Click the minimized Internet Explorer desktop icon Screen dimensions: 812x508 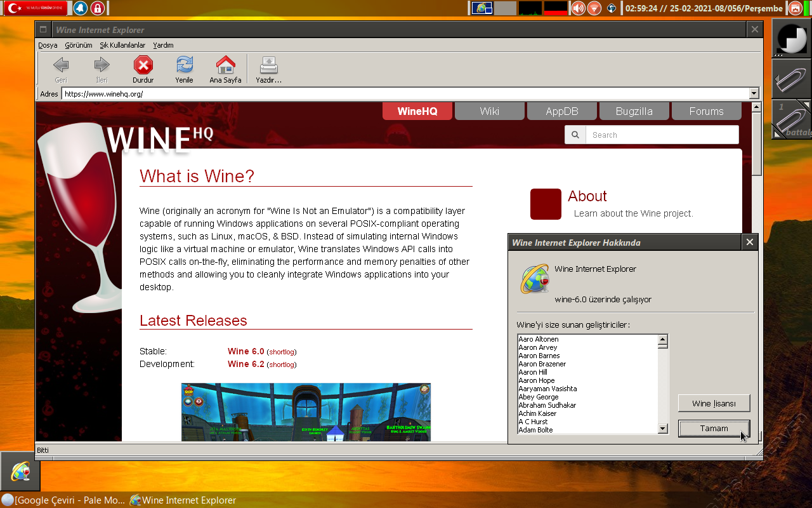click(x=20, y=471)
